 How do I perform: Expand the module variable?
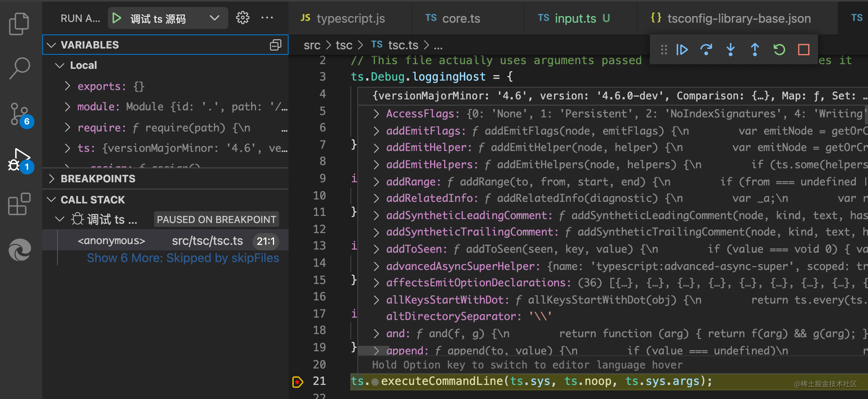pos(68,106)
